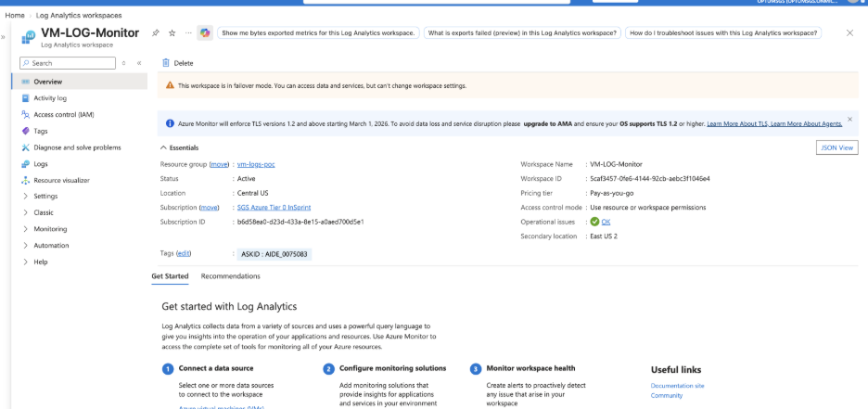Click the Diagnose and solve problems icon
The width and height of the screenshot is (868, 409).
click(x=25, y=147)
